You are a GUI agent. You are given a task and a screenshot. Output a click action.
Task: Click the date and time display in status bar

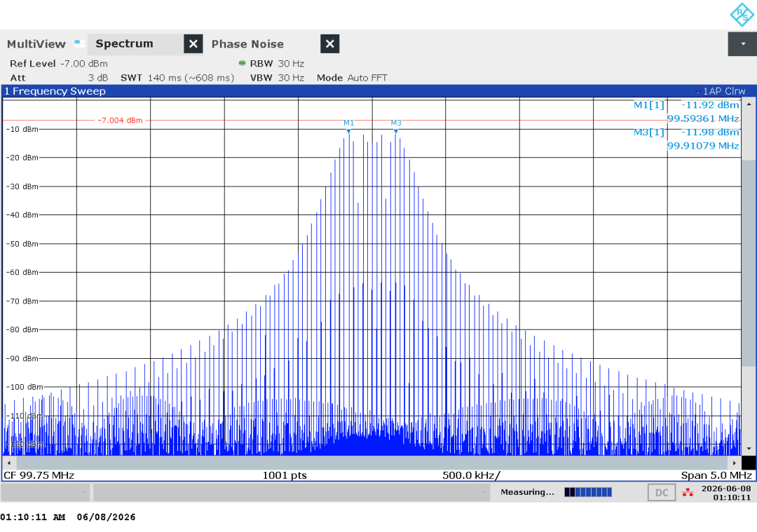tap(726, 493)
